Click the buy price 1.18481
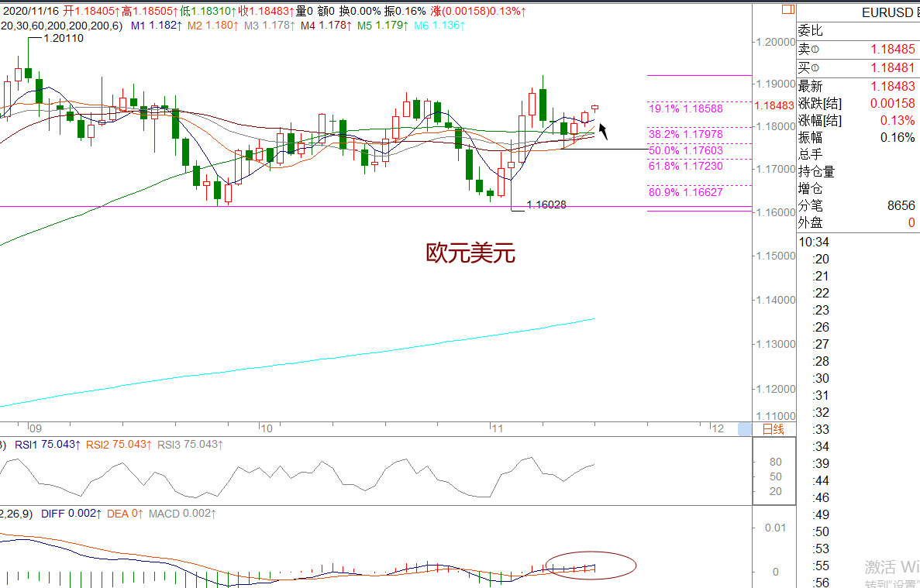920x588 pixels. pyautogui.click(x=892, y=68)
